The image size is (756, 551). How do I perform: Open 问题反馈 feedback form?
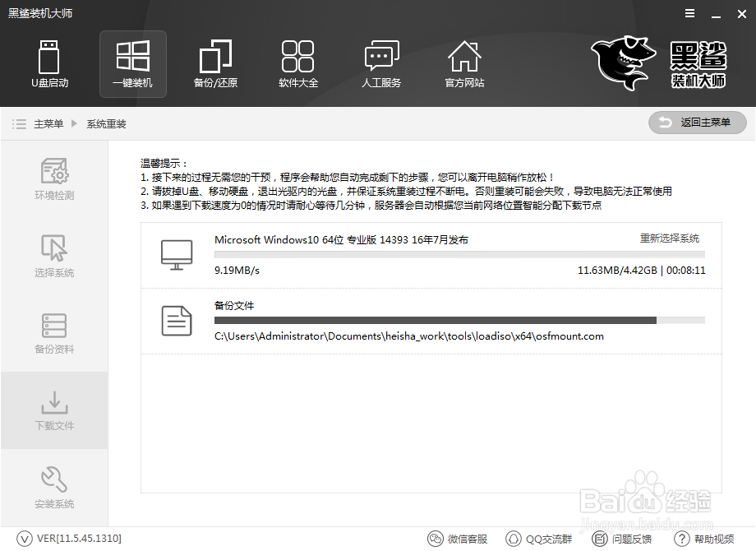point(621,539)
